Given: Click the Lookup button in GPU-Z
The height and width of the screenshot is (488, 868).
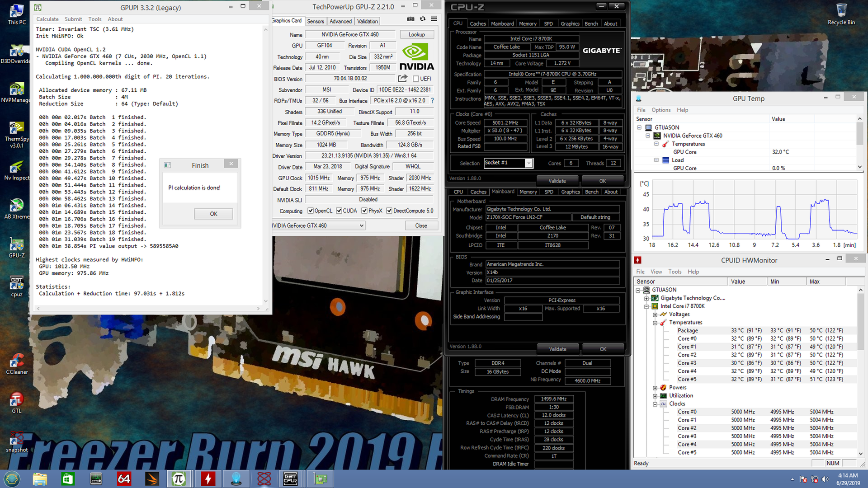Looking at the screenshot, I should click(416, 34).
